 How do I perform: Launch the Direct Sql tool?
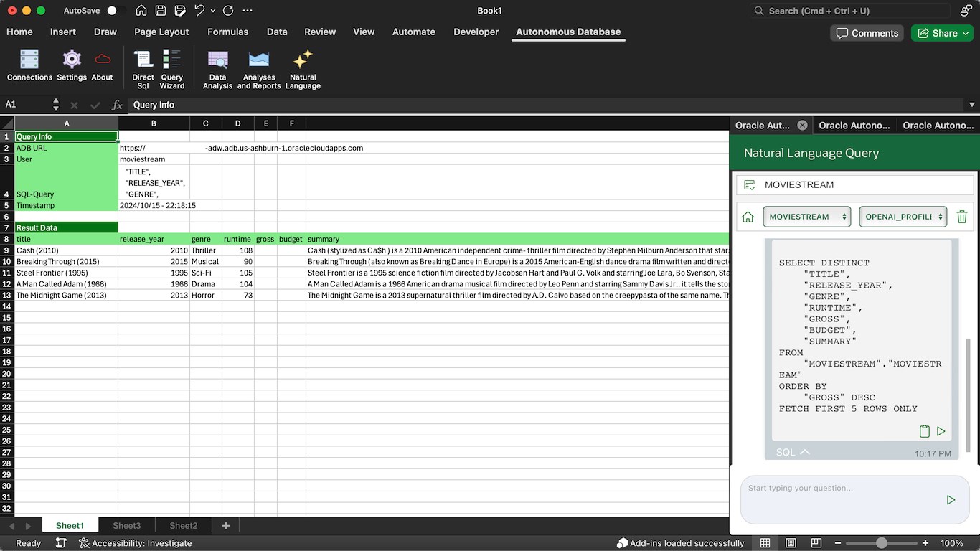click(x=143, y=70)
